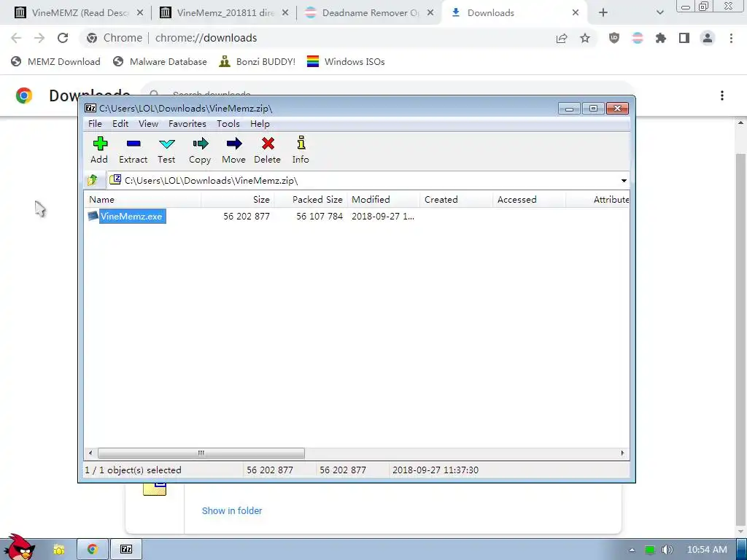Sort by the Modified column header

(x=384, y=200)
